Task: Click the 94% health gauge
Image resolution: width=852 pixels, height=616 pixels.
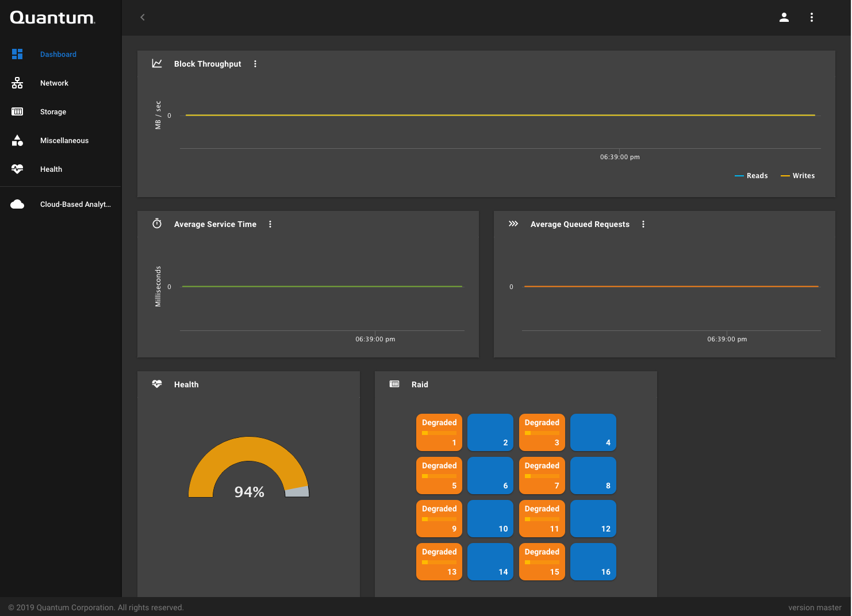Action: tap(249, 471)
